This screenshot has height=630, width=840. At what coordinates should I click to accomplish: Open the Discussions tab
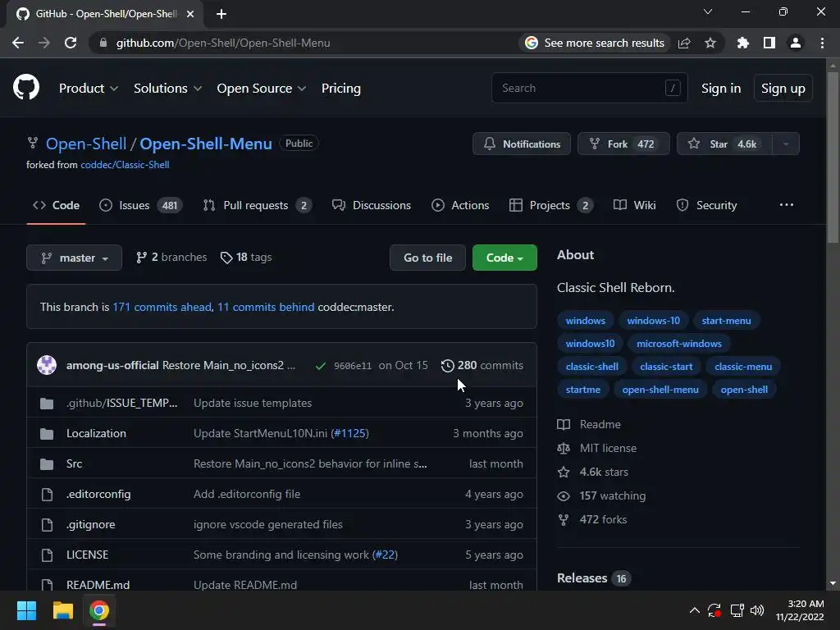[x=372, y=205]
